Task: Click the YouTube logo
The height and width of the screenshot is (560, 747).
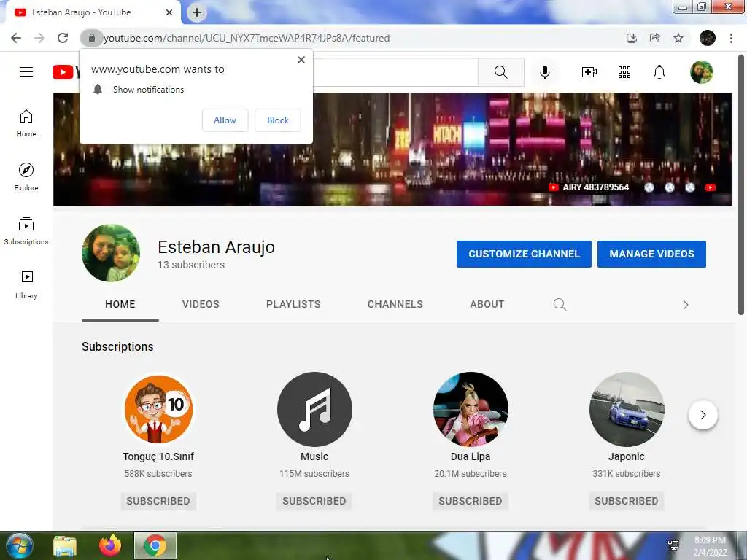Action: click(65, 72)
